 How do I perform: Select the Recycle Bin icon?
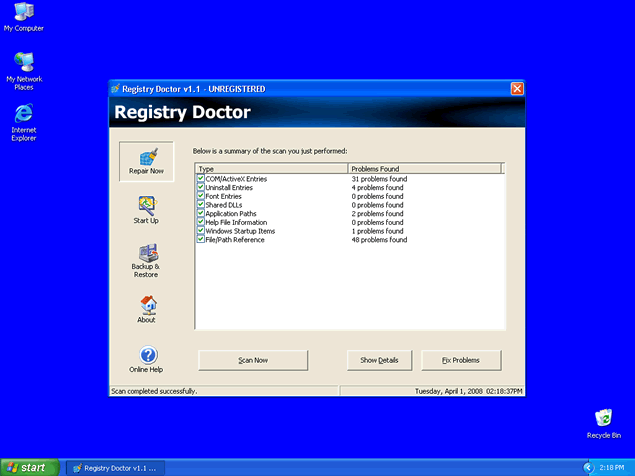pyautogui.click(x=603, y=422)
